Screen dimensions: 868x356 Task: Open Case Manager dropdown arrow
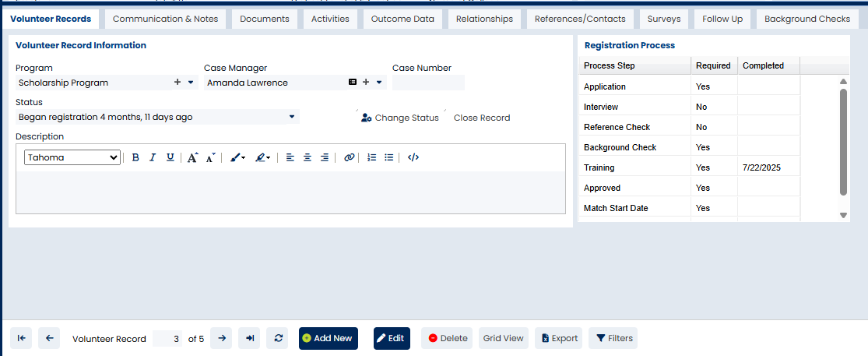click(379, 83)
